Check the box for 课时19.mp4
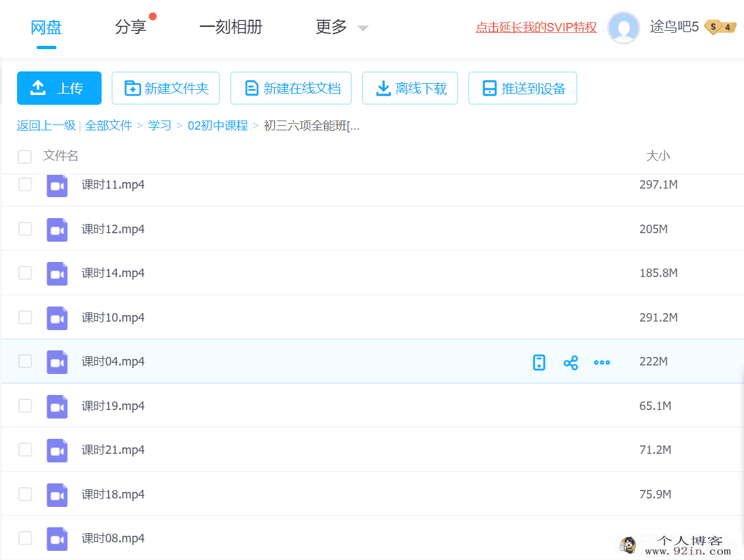The height and width of the screenshot is (560, 744). point(25,406)
